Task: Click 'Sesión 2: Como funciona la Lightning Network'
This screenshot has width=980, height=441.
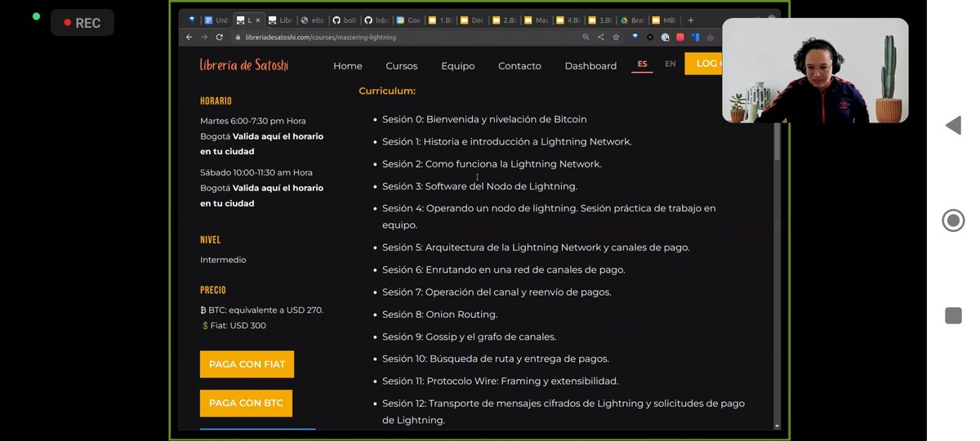Action: click(492, 164)
